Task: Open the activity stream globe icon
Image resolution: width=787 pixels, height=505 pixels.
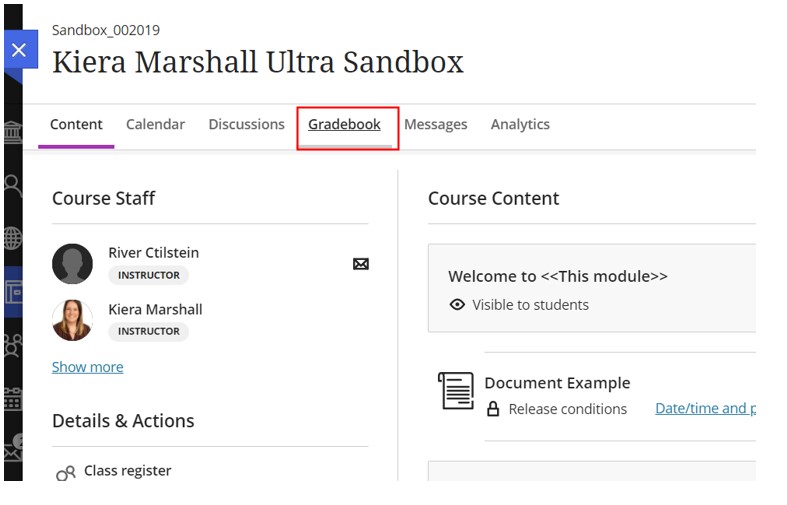Action: click(x=13, y=238)
